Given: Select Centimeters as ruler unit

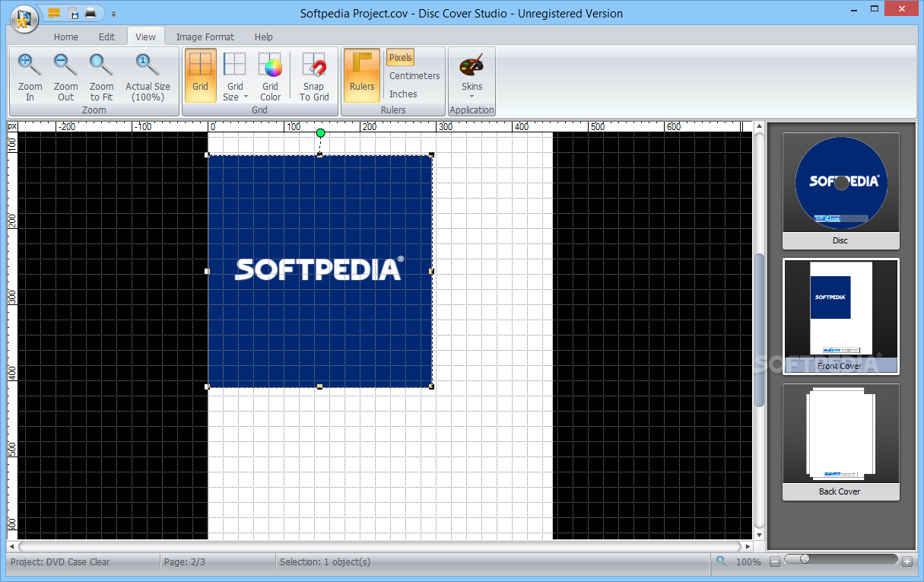Looking at the screenshot, I should (414, 76).
